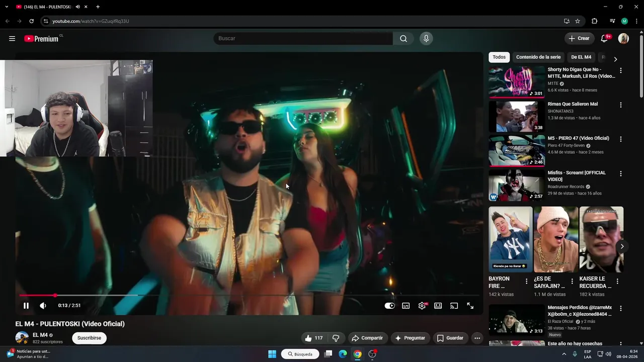Open the Rimas Que Salieron Mal thumbnail

click(517, 116)
